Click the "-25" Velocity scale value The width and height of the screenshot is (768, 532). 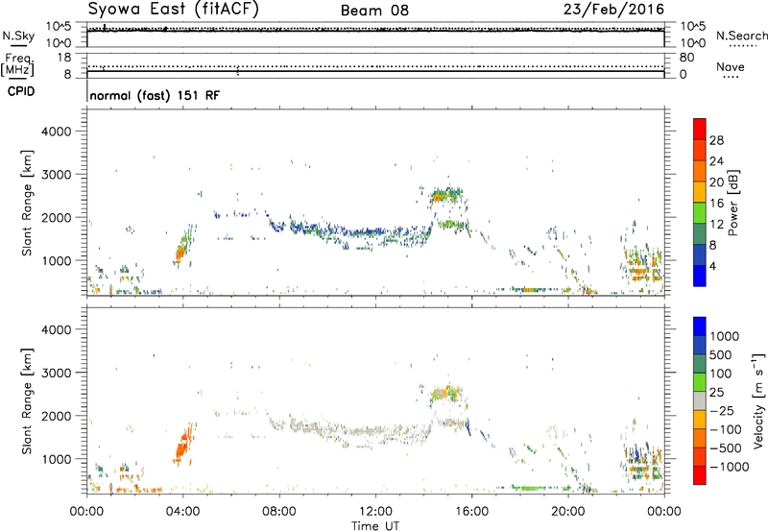pos(721,411)
